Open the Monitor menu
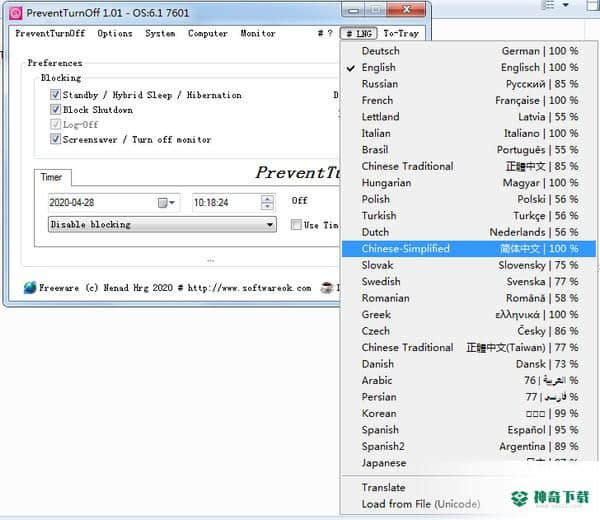 pos(258,33)
